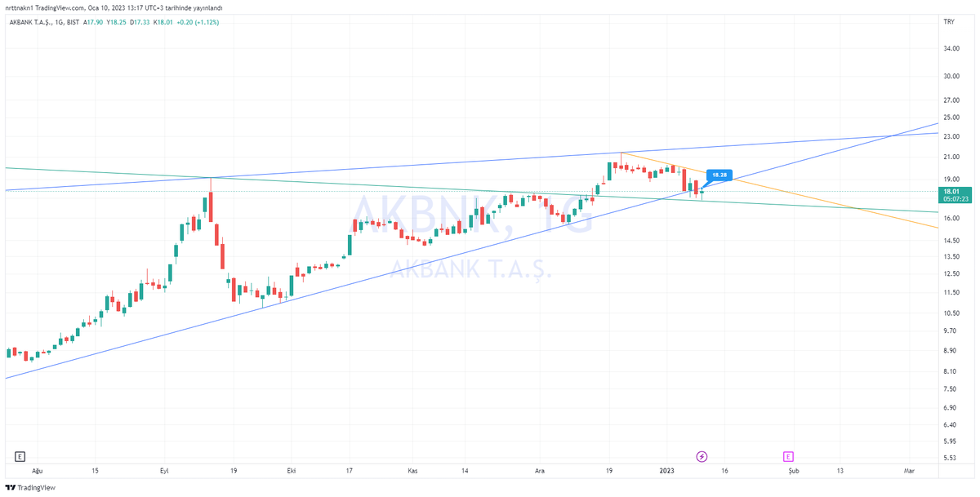Click the Ağu date axis label
Viewport: 980px width, 497px height.
click(37, 471)
